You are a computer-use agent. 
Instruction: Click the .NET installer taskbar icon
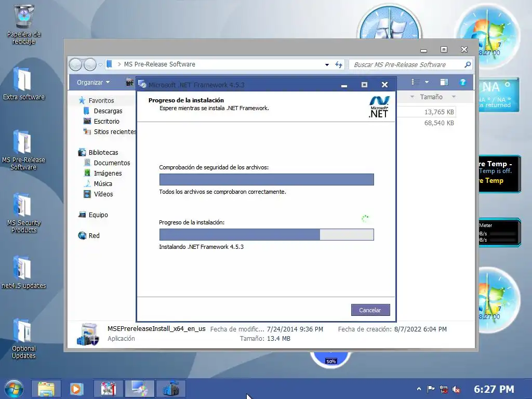click(139, 389)
